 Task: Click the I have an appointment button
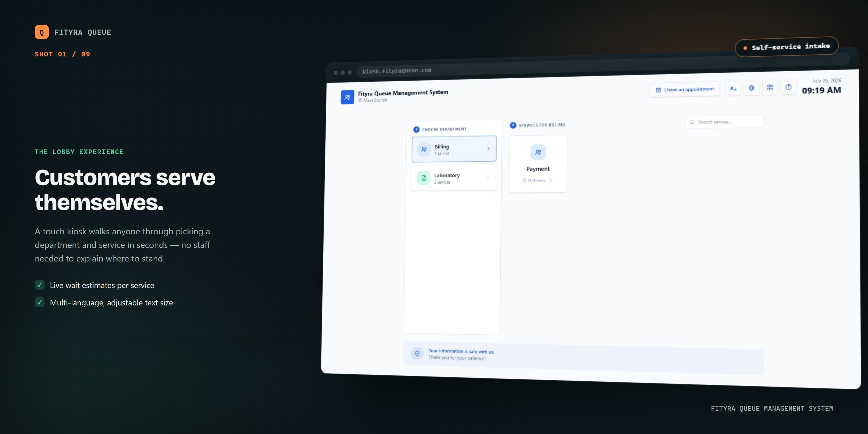685,90
